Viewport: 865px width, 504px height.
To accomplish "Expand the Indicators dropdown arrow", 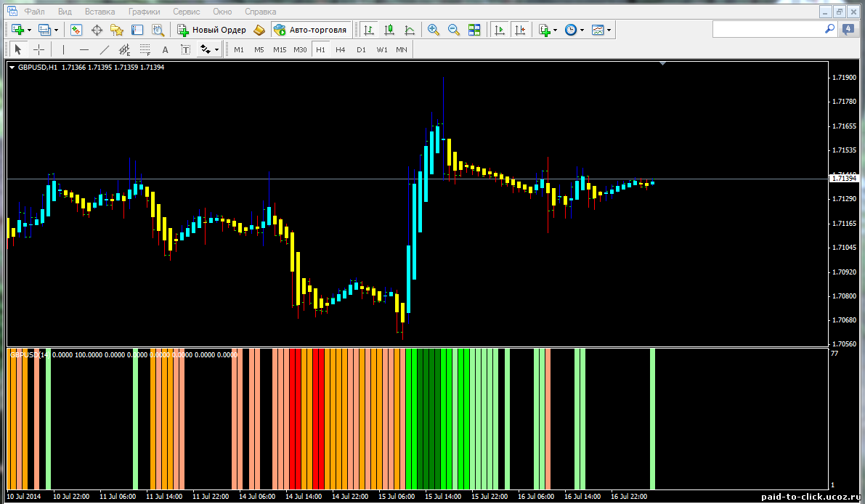I will click(x=555, y=30).
